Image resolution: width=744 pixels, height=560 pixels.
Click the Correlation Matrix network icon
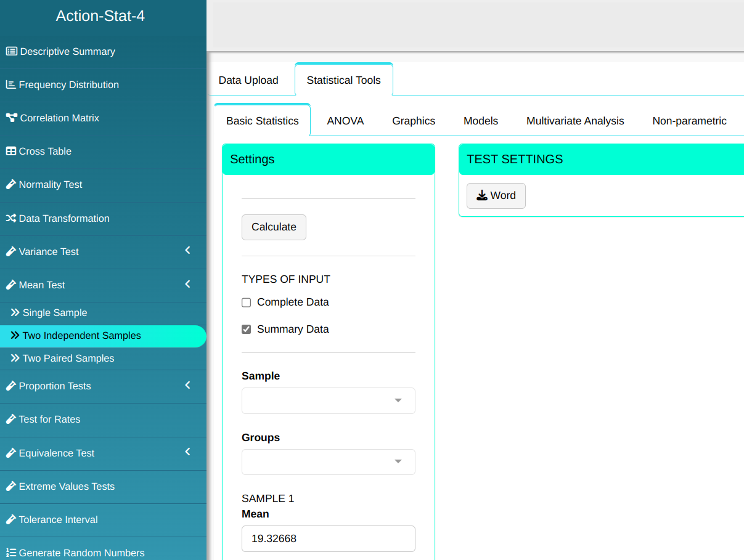[x=11, y=118]
